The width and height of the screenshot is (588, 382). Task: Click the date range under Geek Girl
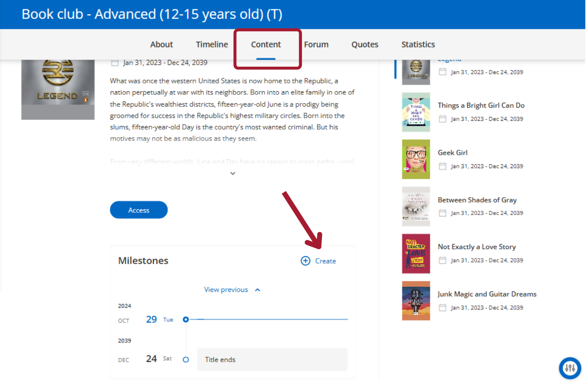point(487,166)
